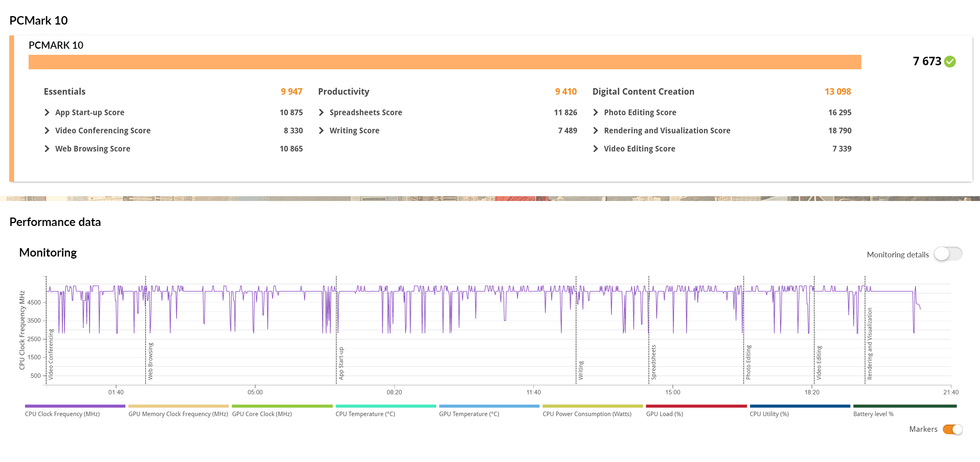Toggle CPU Temperature legend swatch
This screenshot has width=980, height=462.
pos(386,406)
